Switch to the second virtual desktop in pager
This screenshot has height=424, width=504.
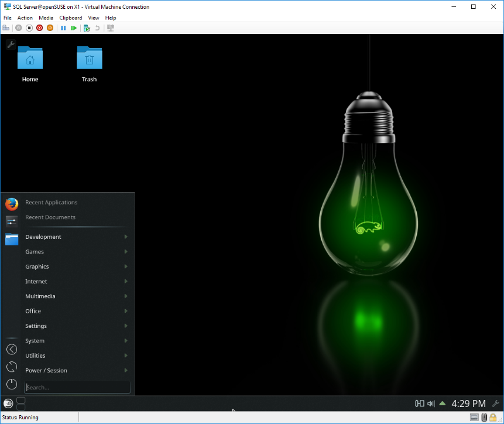21,407
